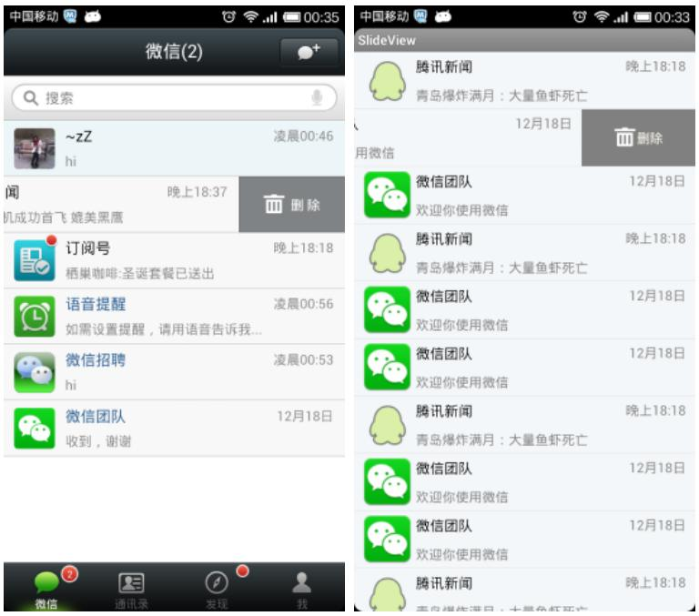Tap the delete button in the WeChat list
Screen dimensions: 699x616
291,205
